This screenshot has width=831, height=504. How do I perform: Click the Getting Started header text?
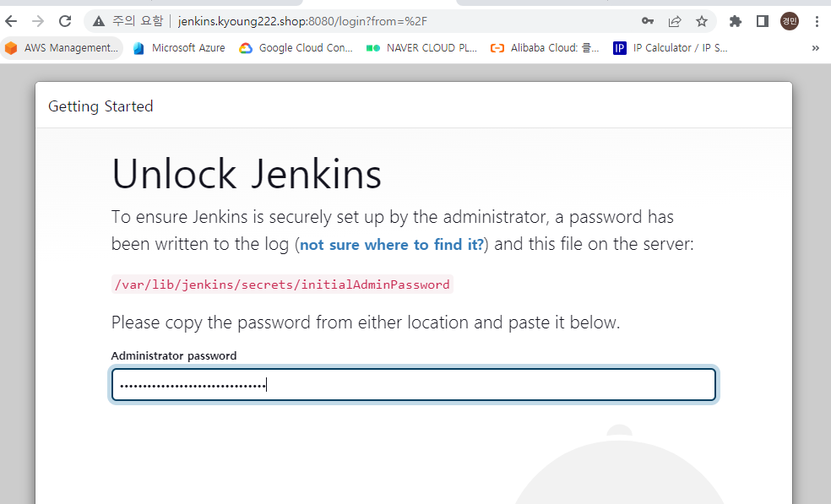point(100,106)
